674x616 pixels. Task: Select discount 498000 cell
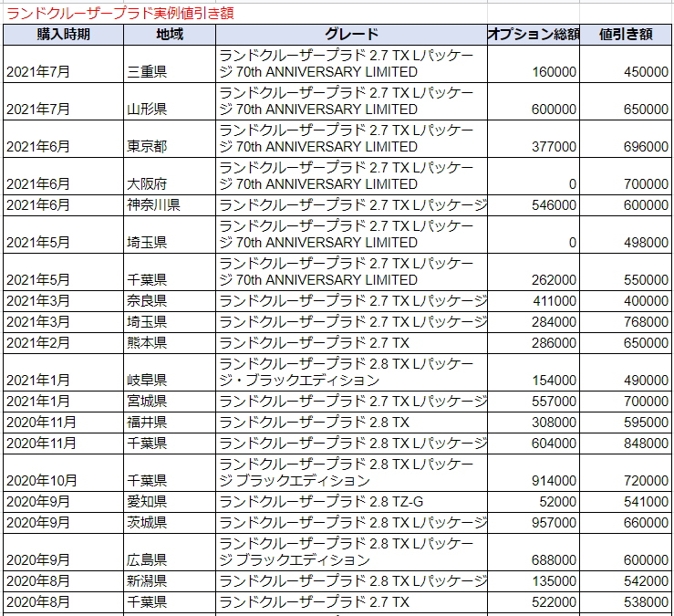626,235
